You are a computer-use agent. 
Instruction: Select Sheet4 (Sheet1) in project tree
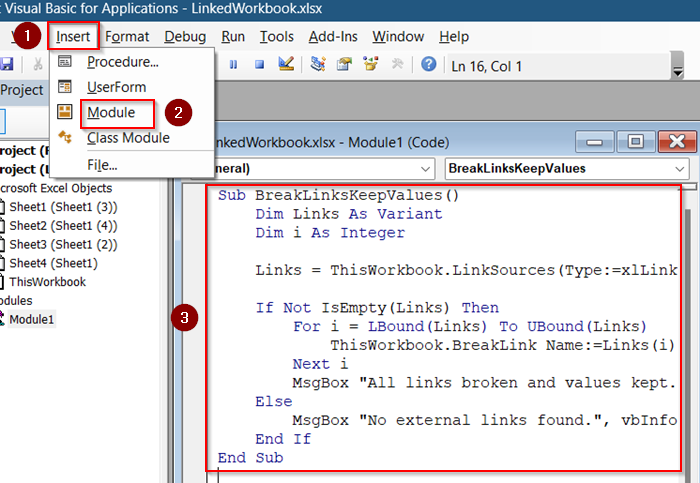point(53,263)
